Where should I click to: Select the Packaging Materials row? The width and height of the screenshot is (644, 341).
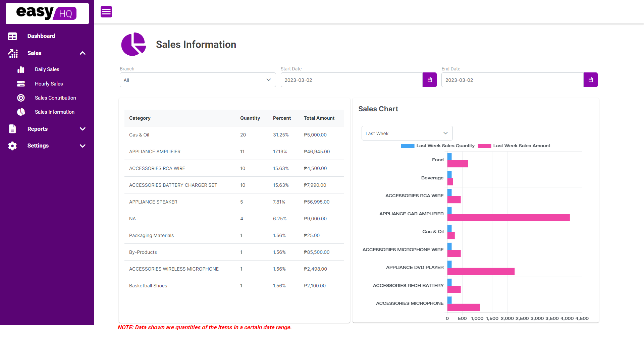click(x=234, y=235)
